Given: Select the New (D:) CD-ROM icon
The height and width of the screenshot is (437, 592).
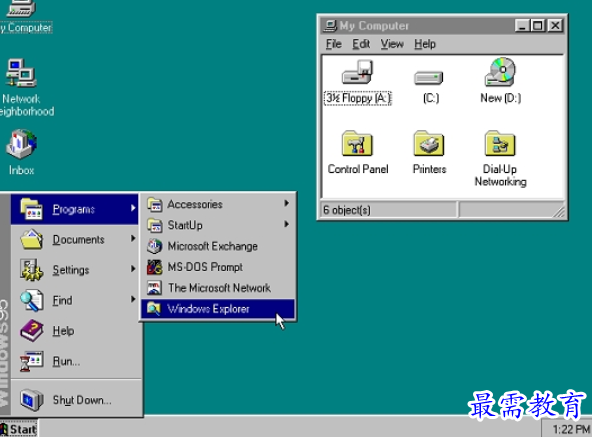Looking at the screenshot, I should (500, 72).
